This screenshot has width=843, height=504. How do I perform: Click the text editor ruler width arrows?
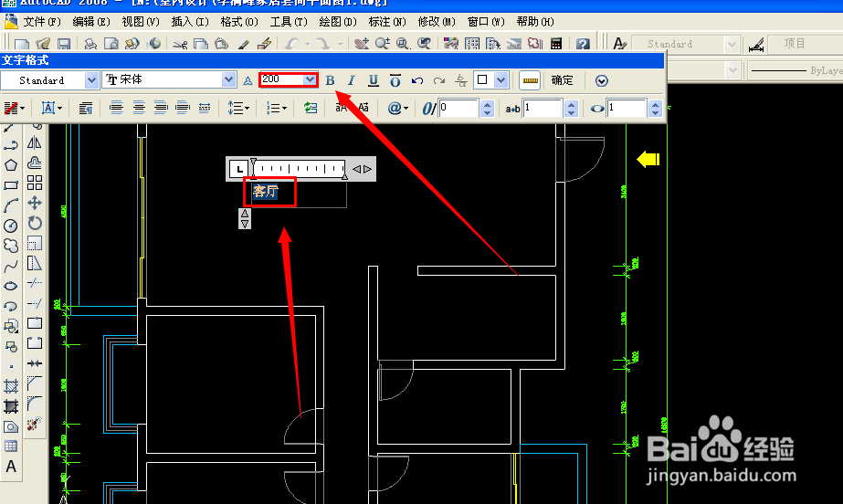tap(362, 169)
